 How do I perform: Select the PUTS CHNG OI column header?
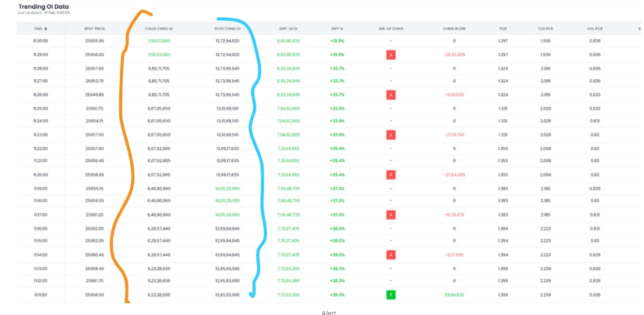point(227,29)
